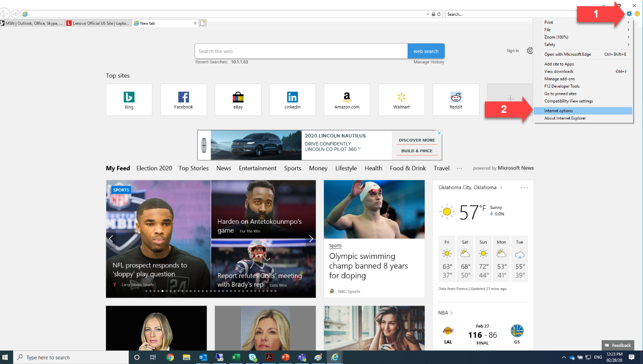
Task: Click the security lock icon in the address bar
Action: pos(433,14)
